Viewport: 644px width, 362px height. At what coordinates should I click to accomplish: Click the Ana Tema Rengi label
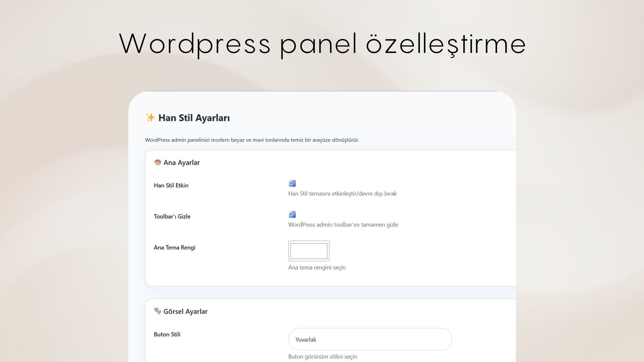pyautogui.click(x=174, y=248)
